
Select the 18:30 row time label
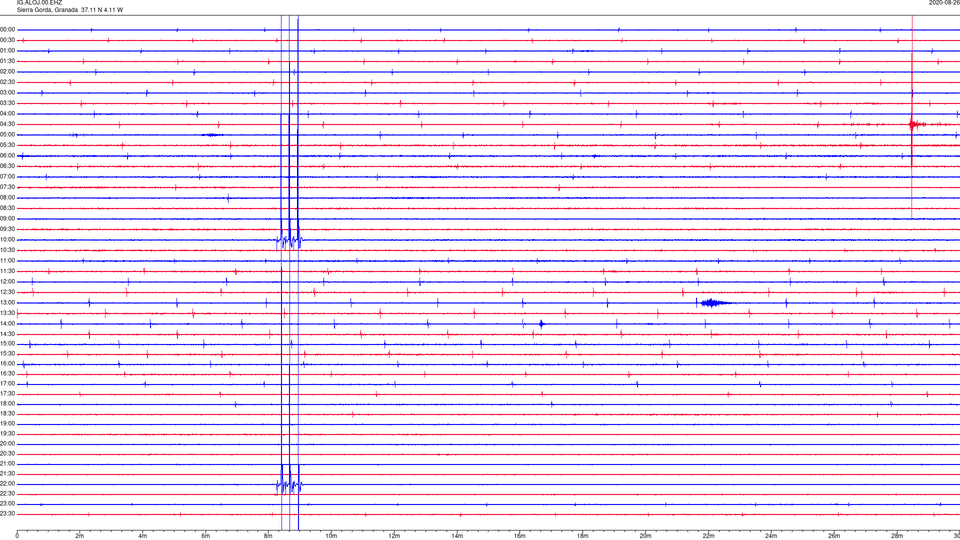pyautogui.click(x=7, y=414)
